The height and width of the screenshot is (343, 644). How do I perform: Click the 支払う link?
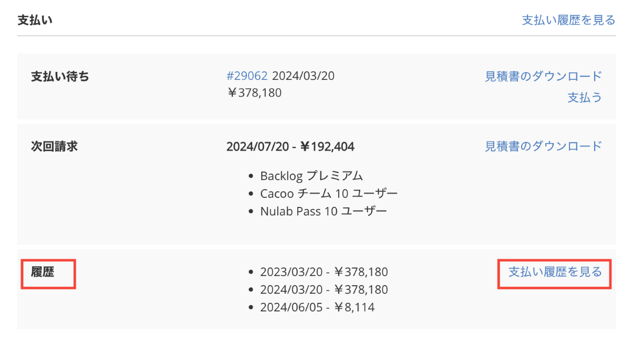point(584,98)
